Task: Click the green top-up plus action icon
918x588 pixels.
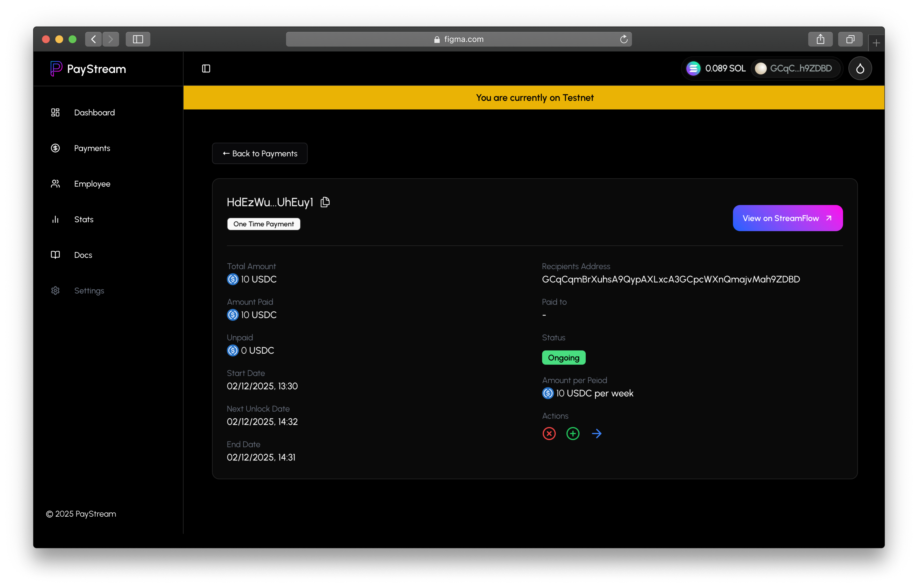Action: tap(573, 433)
